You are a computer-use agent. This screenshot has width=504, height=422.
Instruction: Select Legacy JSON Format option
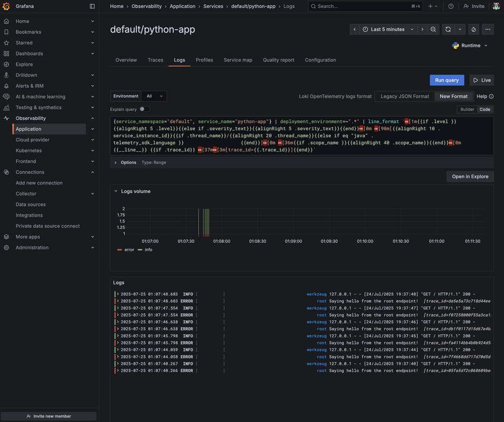click(x=405, y=97)
